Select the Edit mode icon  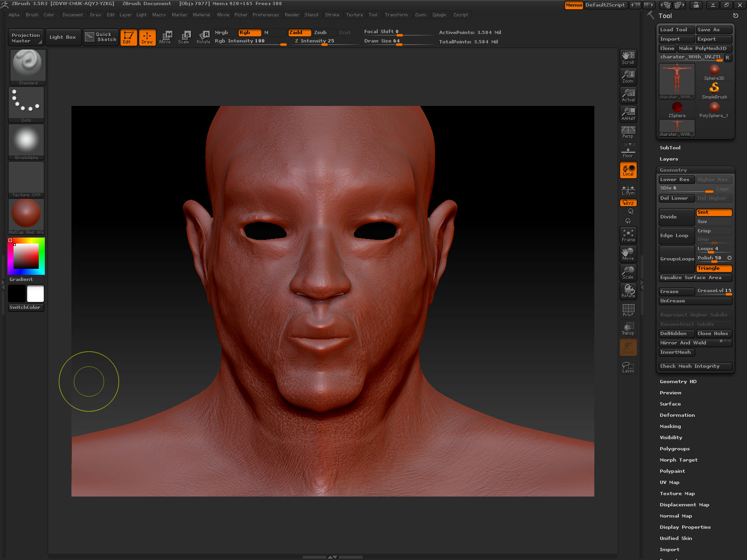[x=128, y=37]
